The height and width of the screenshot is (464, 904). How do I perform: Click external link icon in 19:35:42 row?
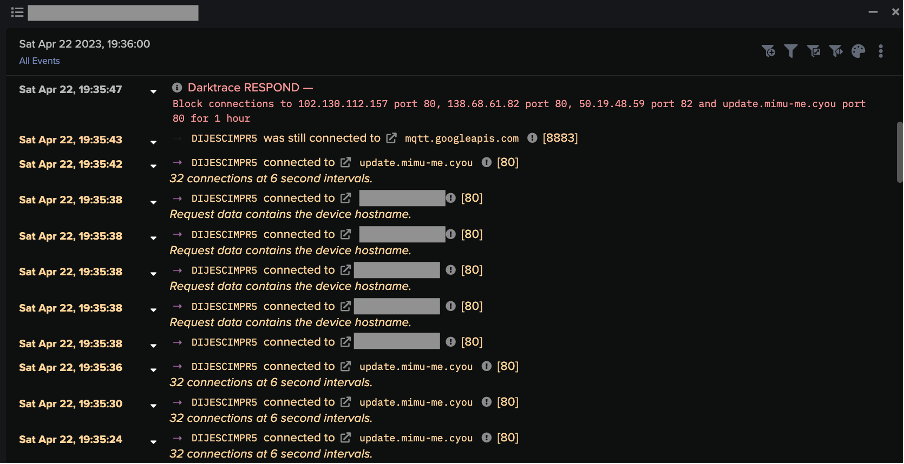(x=346, y=163)
